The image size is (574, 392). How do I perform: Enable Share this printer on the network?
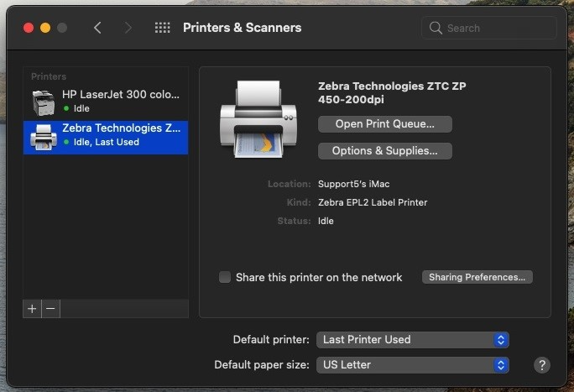click(x=225, y=277)
